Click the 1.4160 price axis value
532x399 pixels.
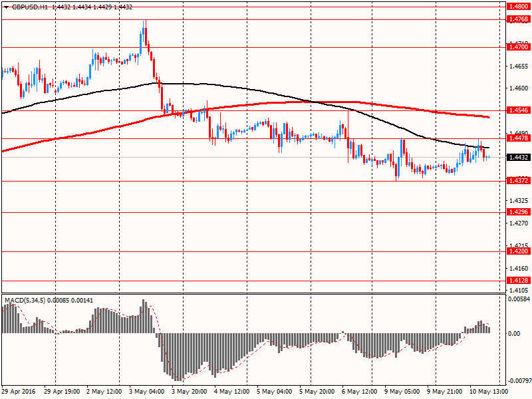tap(519, 269)
